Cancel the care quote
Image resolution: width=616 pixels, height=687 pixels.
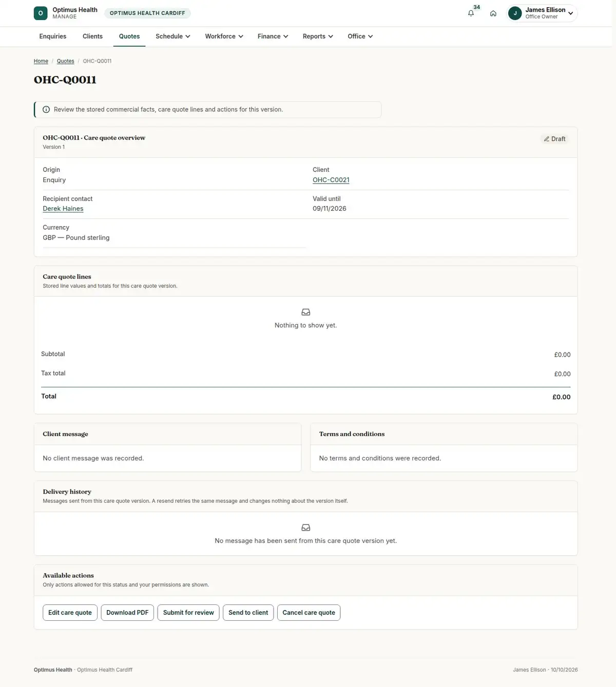pyautogui.click(x=309, y=613)
